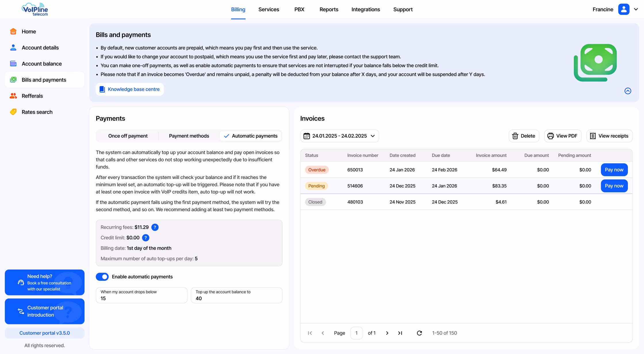Viewport: 644px width, 354px height.
Task: Go to the next invoices page
Action: coord(387,333)
